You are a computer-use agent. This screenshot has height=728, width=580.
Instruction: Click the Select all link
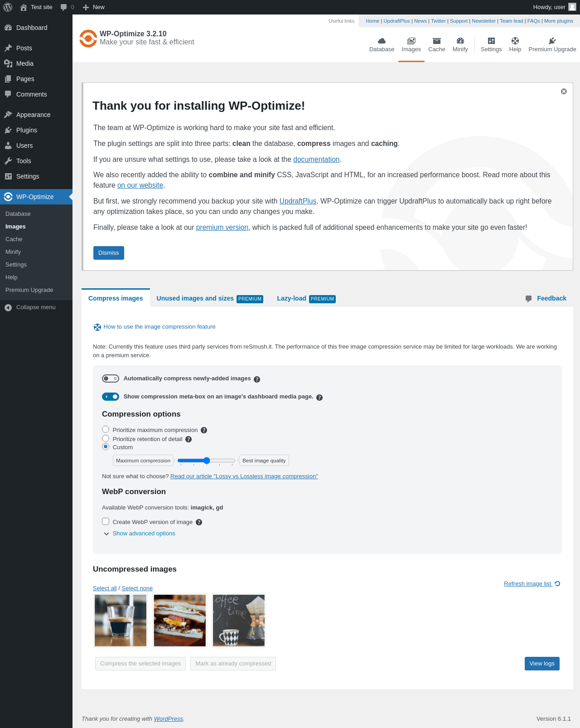tap(105, 588)
